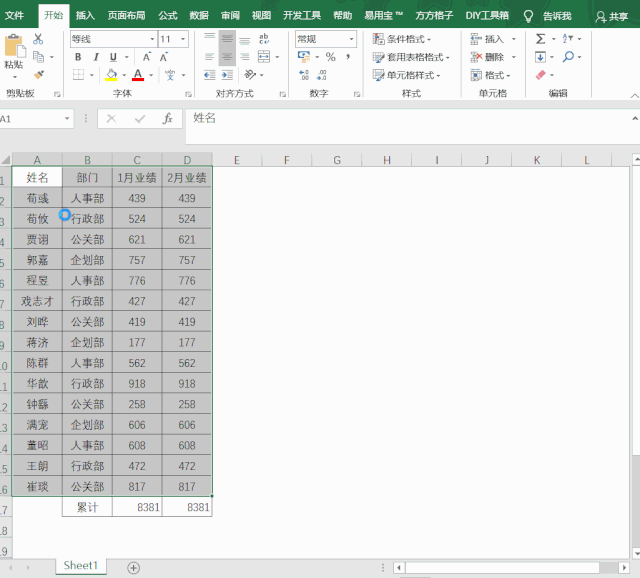640x578 pixels.
Task: Increase font size with larger A
Action: coord(147,57)
